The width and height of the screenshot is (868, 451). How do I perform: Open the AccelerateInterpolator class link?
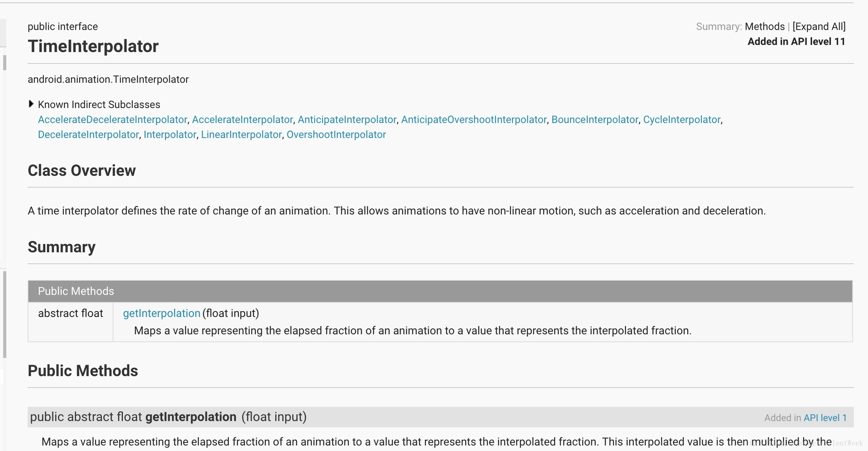tap(242, 119)
